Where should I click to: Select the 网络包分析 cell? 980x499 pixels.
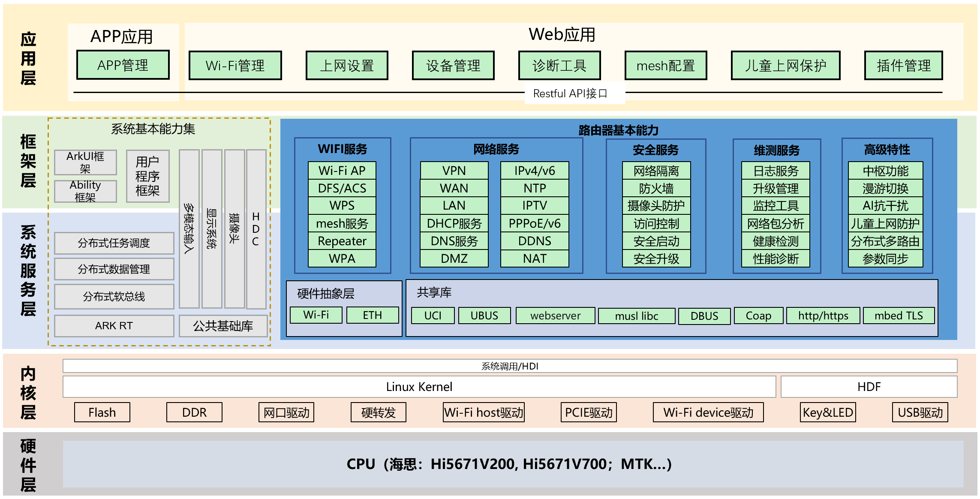(x=776, y=223)
